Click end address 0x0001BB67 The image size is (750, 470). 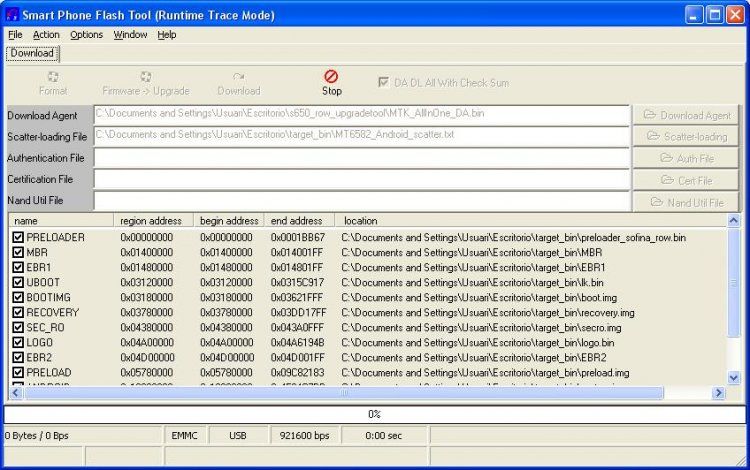click(298, 238)
